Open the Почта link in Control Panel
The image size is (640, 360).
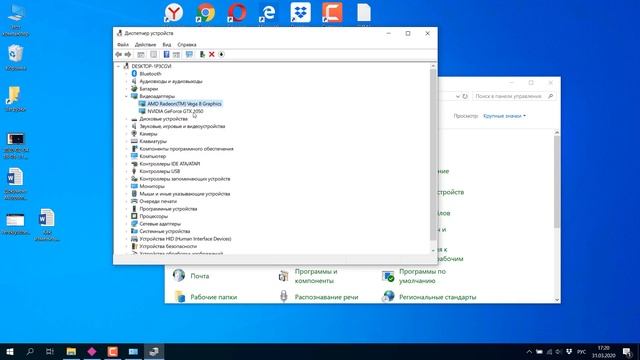[200, 276]
